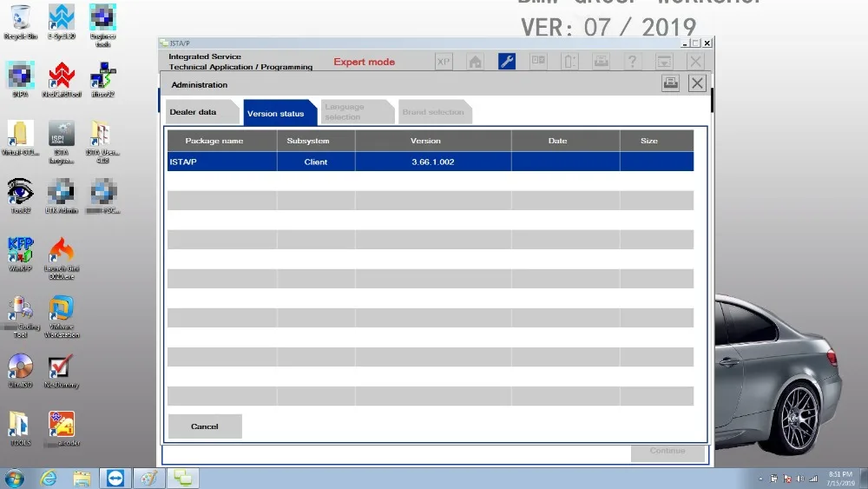This screenshot has width=868, height=489.
Task: Click the wrench Administration icon in ISTA/P toolbar
Action: [507, 61]
